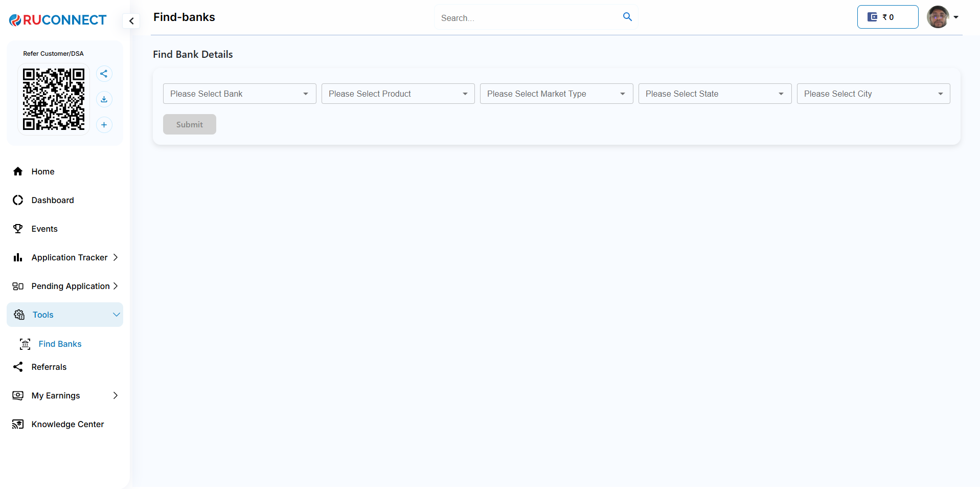Open the Knowledge Center page
Screen dimensions: 980x489
[x=67, y=424]
